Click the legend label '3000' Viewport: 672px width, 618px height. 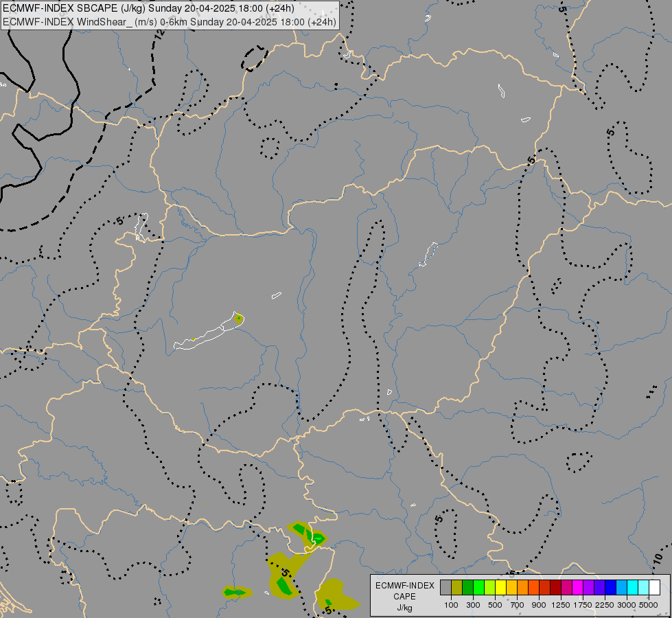(x=627, y=605)
